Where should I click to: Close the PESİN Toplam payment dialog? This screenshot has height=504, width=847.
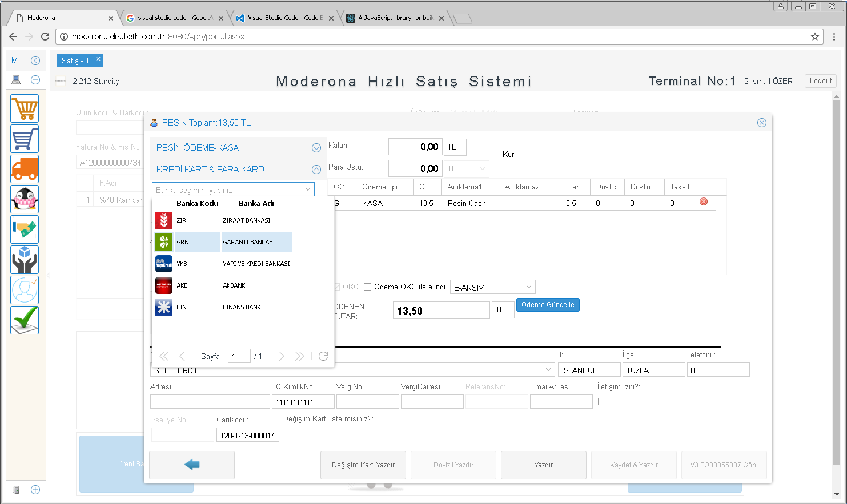762,123
